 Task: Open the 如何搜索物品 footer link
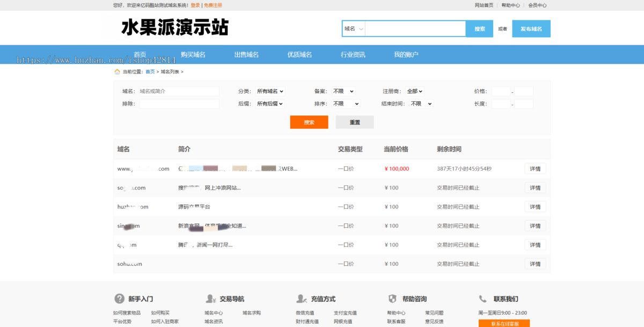click(127, 313)
